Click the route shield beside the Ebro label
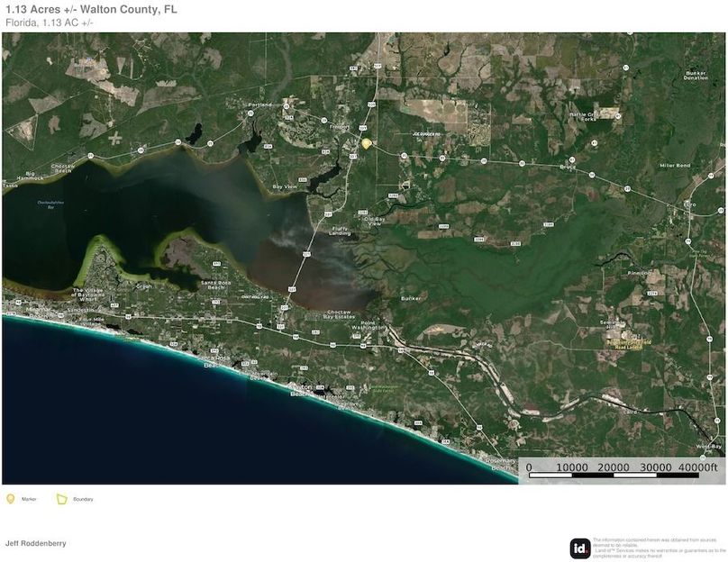728x562 pixels. pyautogui.click(x=720, y=210)
